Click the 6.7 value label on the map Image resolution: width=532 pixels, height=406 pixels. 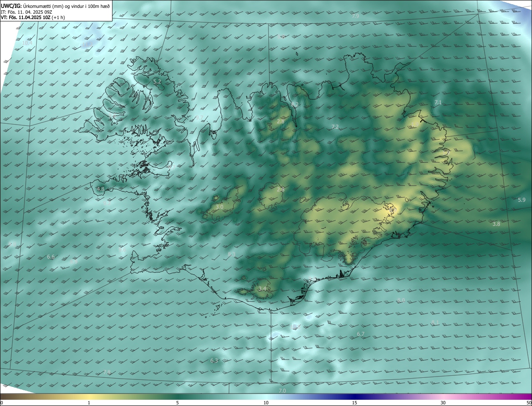pos(361,334)
